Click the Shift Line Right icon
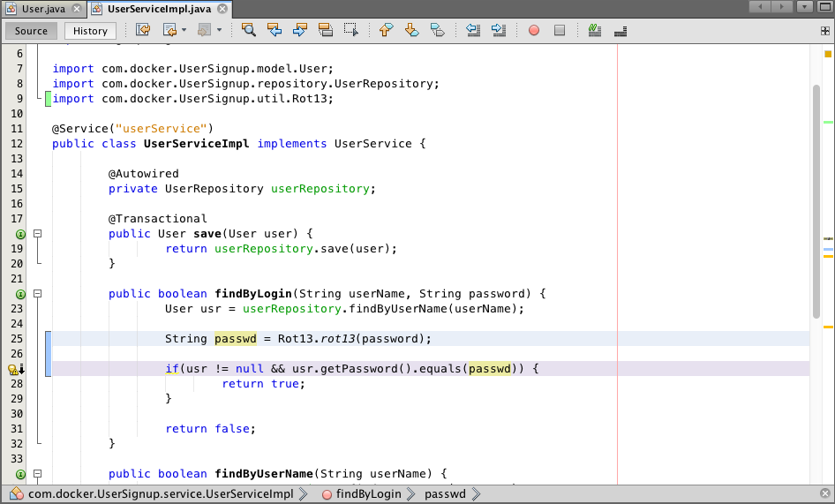Image resolution: width=835 pixels, height=504 pixels. click(x=499, y=30)
